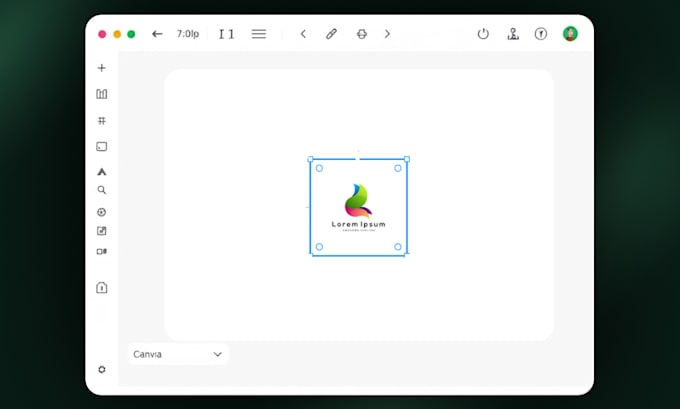
Task: Open the hamburger menu icon
Action: point(259,34)
